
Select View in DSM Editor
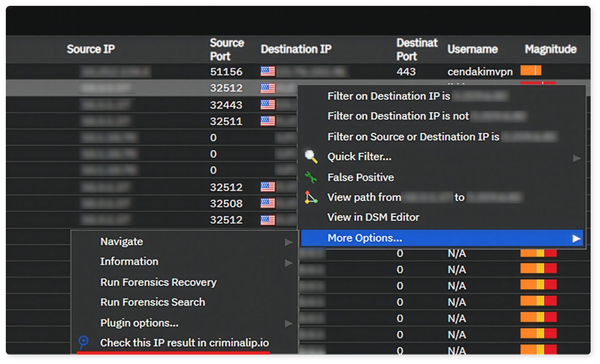[373, 217]
